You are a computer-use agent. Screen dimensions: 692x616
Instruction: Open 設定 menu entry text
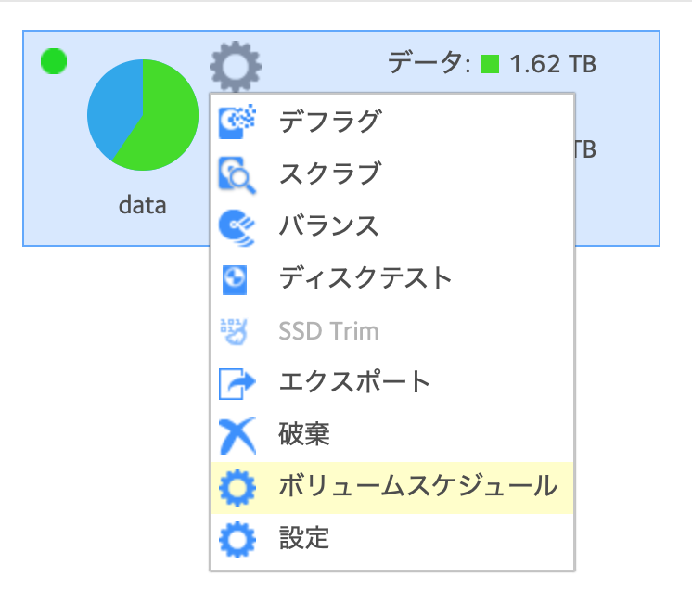pyautogui.click(x=304, y=538)
